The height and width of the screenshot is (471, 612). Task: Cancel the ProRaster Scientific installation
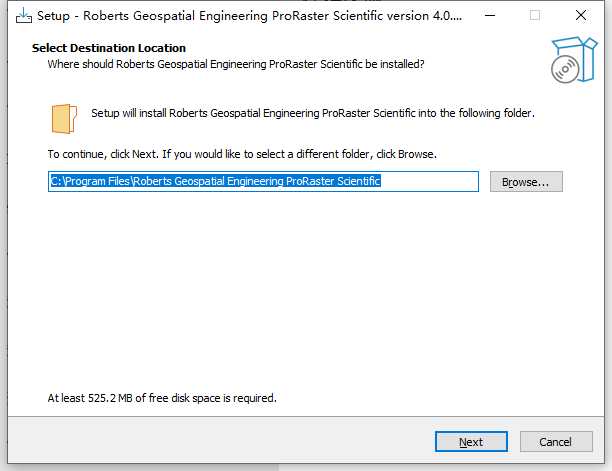tap(555, 442)
